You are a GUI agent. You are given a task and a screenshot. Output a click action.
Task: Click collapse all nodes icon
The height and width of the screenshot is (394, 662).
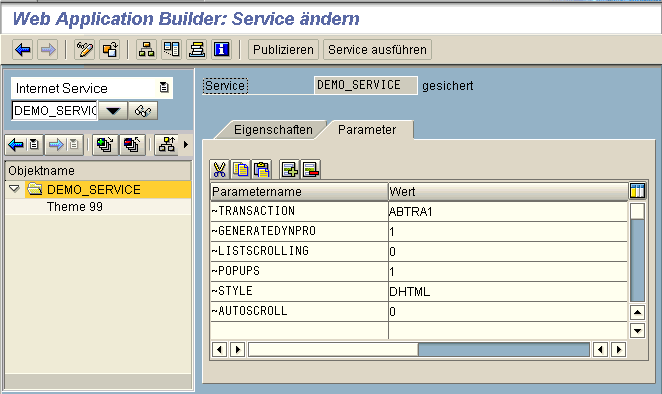point(133,145)
